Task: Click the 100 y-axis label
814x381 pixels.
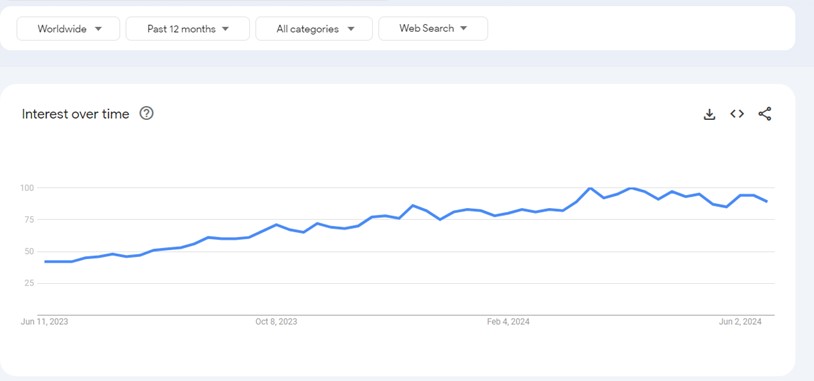Action: point(28,187)
